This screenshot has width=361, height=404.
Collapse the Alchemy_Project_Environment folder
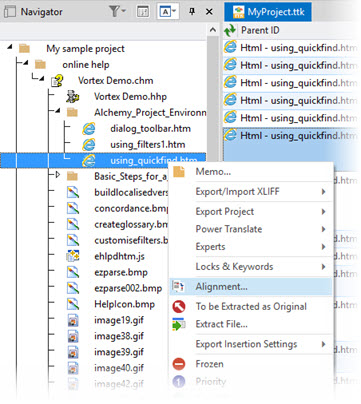[58, 111]
